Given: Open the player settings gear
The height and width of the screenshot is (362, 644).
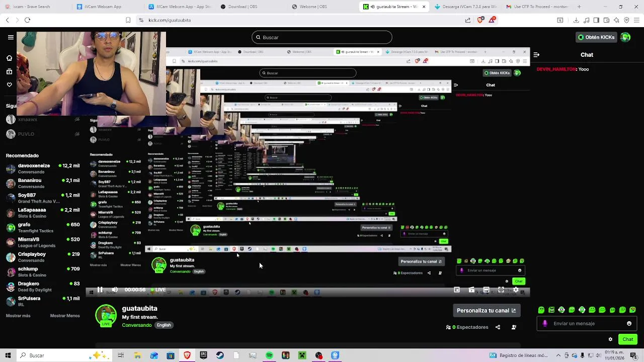Looking at the screenshot, I should tap(516, 290).
